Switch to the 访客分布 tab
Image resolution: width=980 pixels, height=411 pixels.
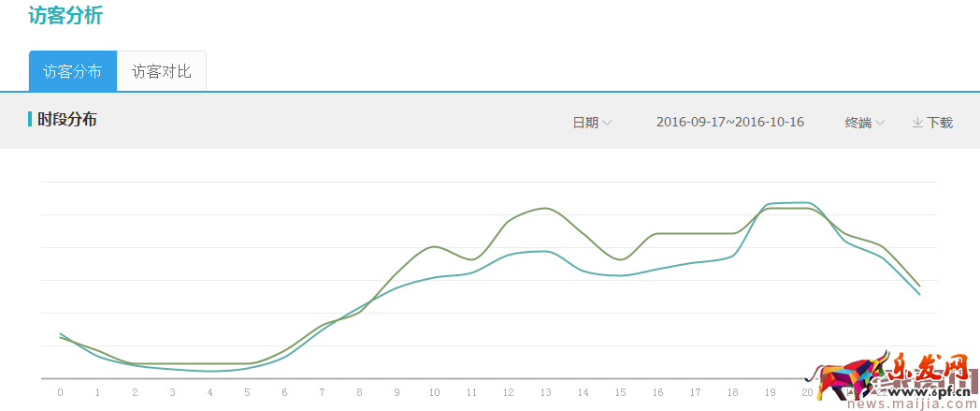coord(73,71)
